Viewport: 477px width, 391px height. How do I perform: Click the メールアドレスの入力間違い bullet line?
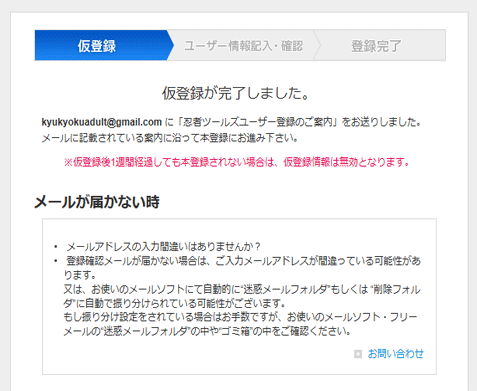click(163, 247)
